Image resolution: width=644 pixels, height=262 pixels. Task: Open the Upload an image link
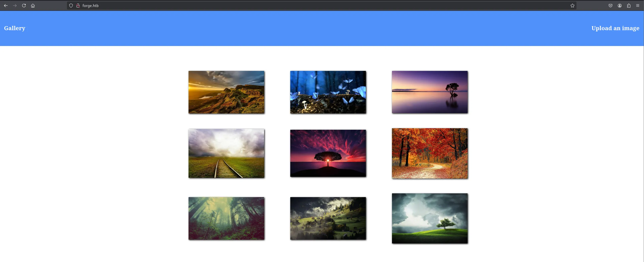[x=615, y=28]
